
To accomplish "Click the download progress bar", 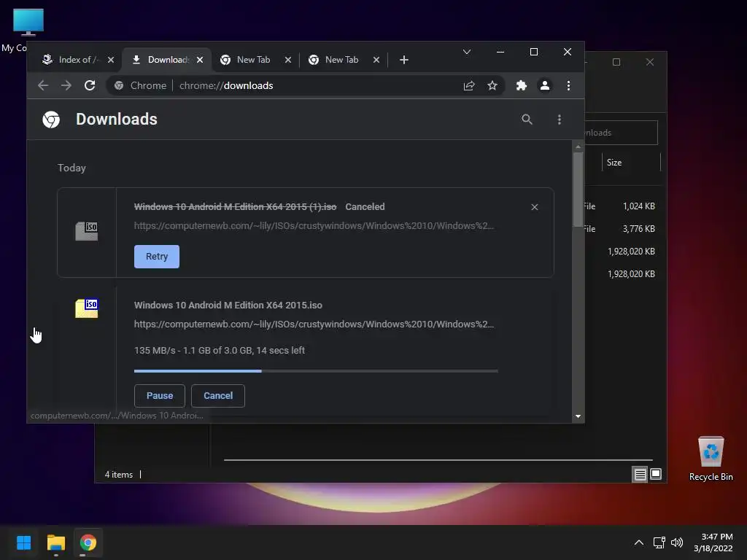I will 316,371.
